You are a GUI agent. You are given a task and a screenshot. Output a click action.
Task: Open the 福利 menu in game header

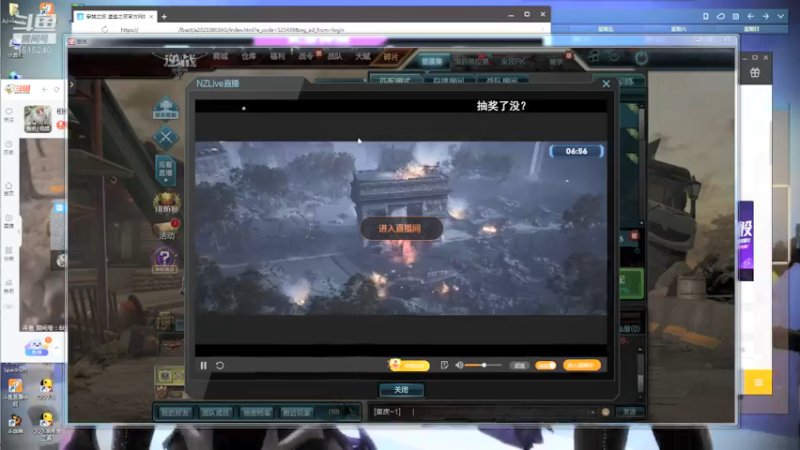point(277,56)
